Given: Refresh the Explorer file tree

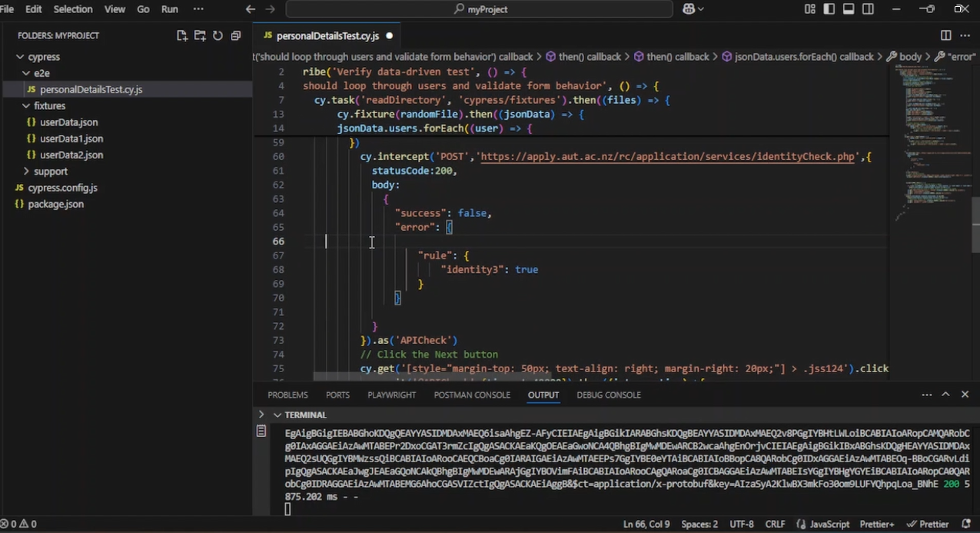Looking at the screenshot, I should (x=218, y=35).
